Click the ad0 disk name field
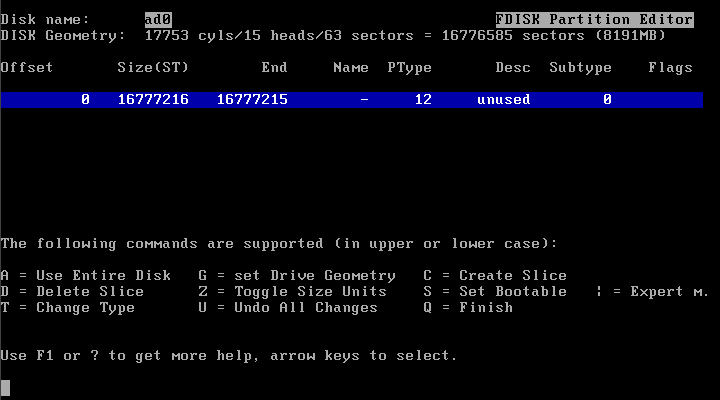The height and width of the screenshot is (400, 720). (158, 19)
